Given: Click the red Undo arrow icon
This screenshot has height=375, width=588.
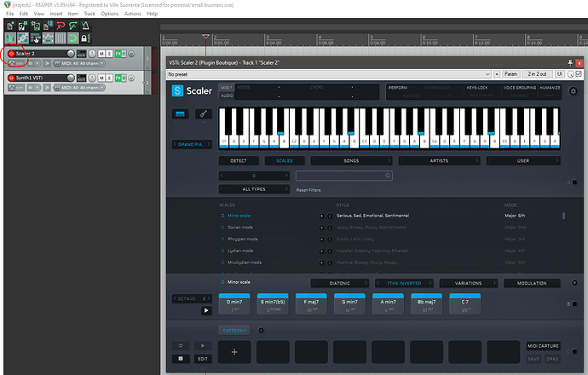Looking at the screenshot, I should click(61, 26).
